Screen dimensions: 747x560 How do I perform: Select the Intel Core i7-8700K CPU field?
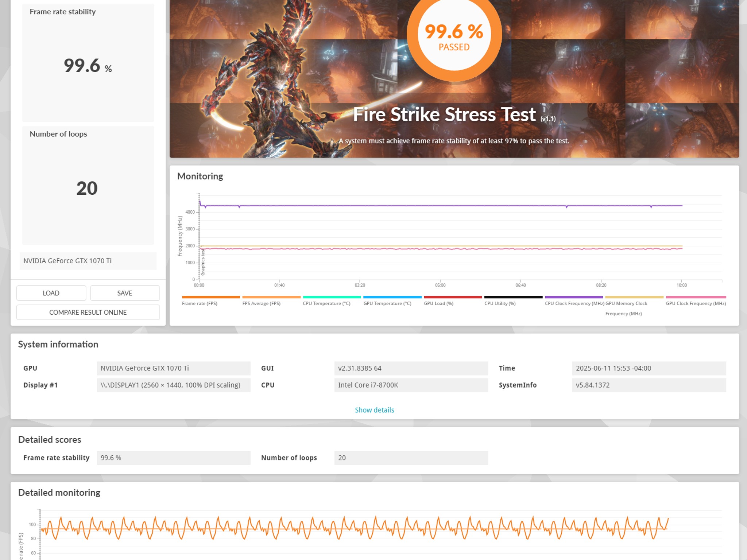(411, 385)
